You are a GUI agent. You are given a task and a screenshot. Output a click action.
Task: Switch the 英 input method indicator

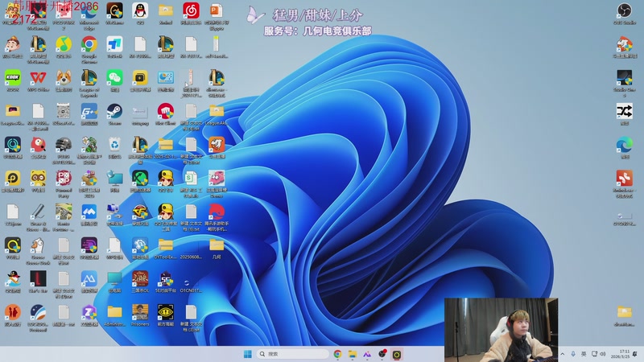point(584,354)
